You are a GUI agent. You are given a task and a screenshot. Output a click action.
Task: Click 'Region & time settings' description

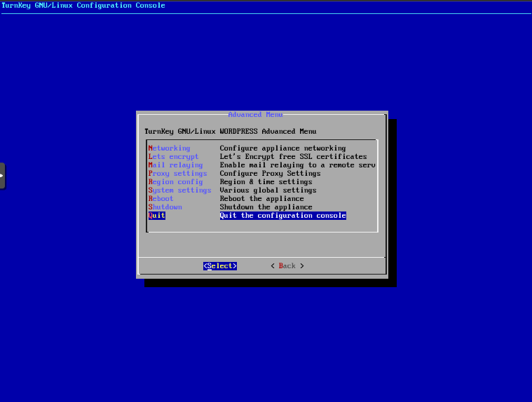click(x=266, y=182)
